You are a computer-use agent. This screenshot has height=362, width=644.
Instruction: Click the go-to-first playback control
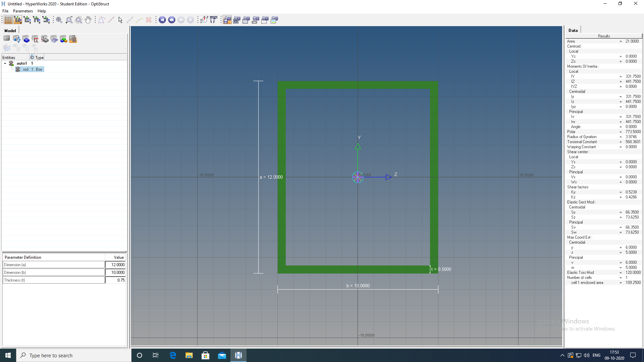(162, 20)
